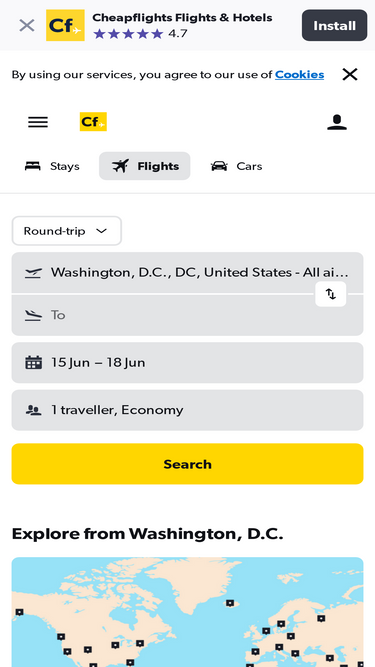Close the cookies notice

[x=350, y=74]
